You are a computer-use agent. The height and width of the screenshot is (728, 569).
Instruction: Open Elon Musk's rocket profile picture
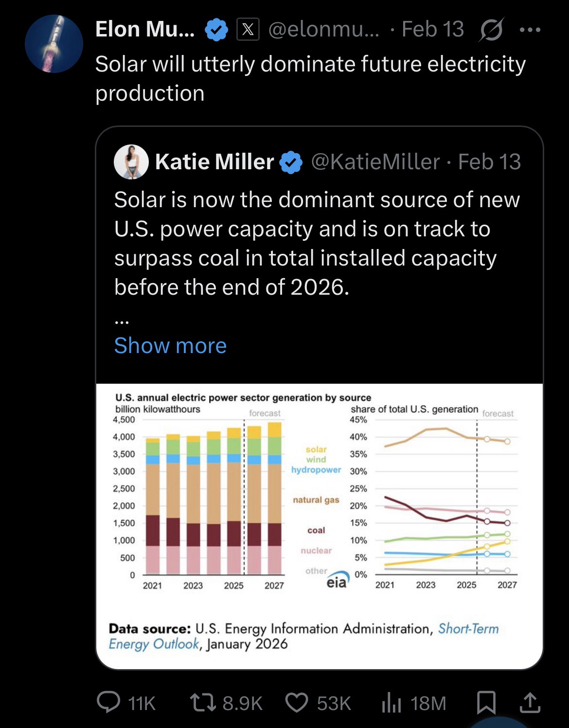53,44
